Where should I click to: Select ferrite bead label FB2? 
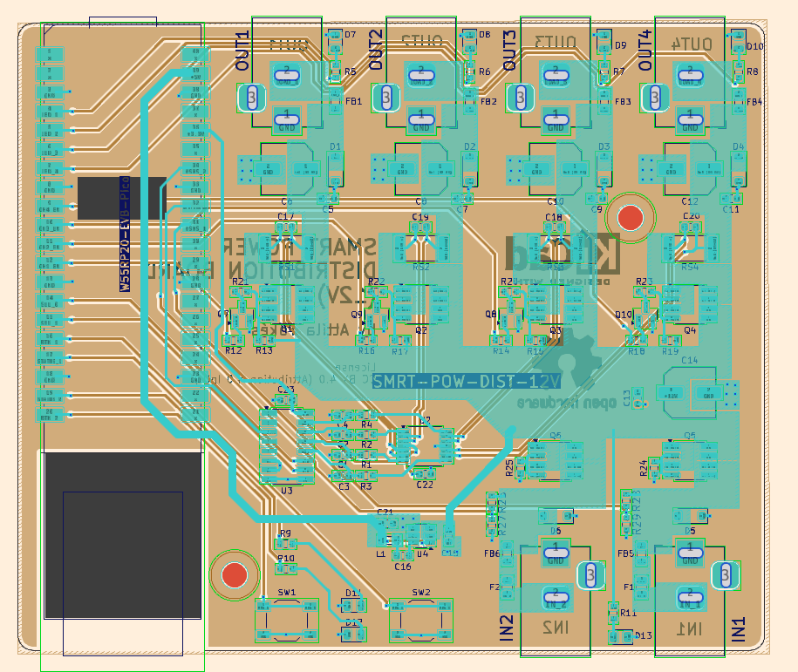[x=488, y=101]
